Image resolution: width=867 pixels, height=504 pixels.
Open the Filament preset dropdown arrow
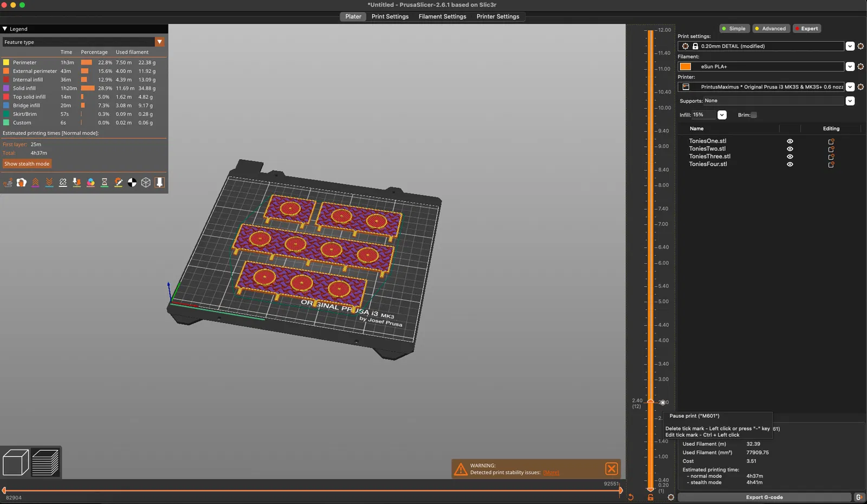click(x=850, y=67)
